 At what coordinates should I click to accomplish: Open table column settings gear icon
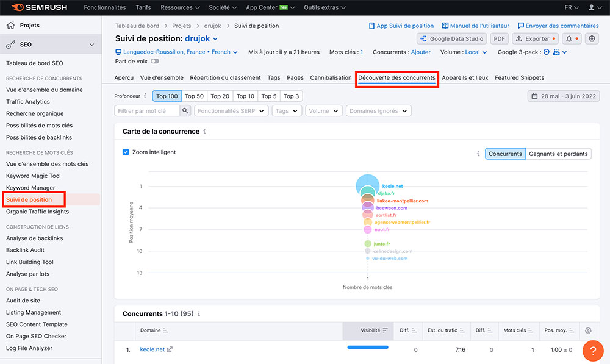[x=588, y=330]
